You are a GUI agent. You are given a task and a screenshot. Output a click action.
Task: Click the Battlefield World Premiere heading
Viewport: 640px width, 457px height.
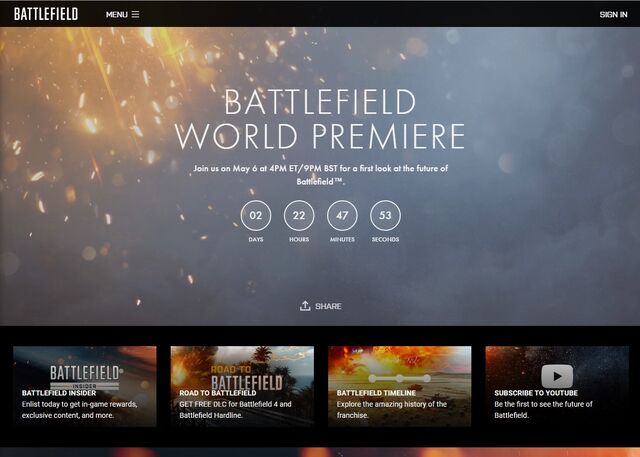[320, 119]
